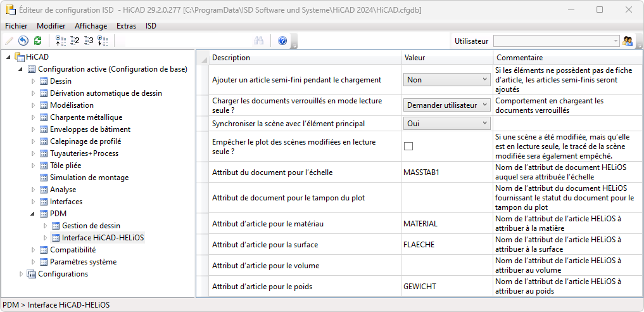Screen dimensions: 644x312
Task: Expand the Charpente métallique tree node
Action: click(x=34, y=117)
